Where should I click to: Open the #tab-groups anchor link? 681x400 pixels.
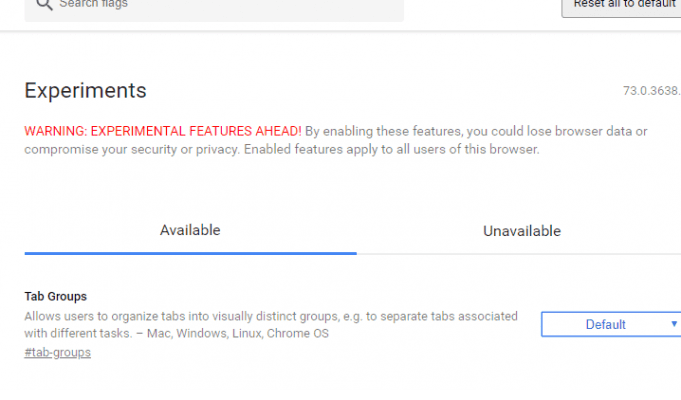(x=57, y=352)
